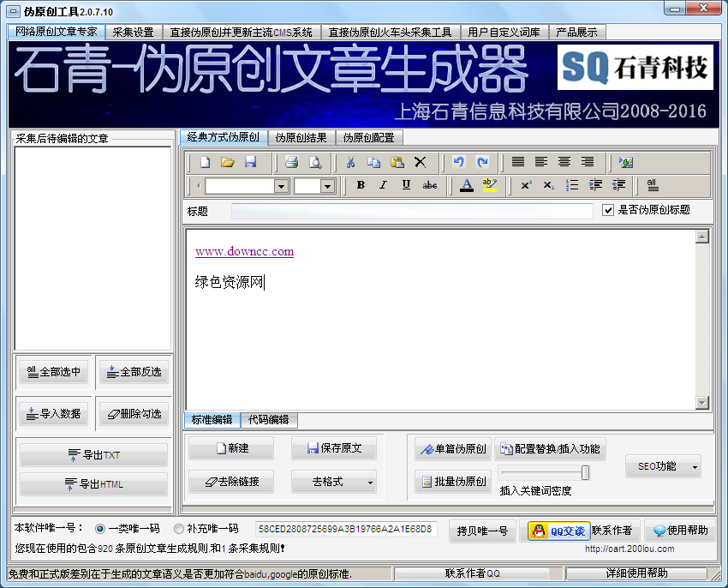728x588 pixels.
Task: Open file using the folder icon
Action: (228, 162)
